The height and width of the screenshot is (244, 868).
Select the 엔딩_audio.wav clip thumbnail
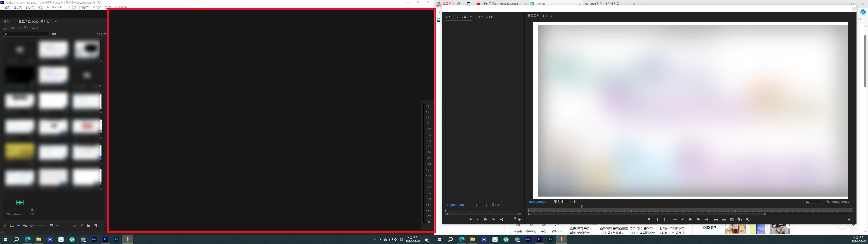click(20, 203)
